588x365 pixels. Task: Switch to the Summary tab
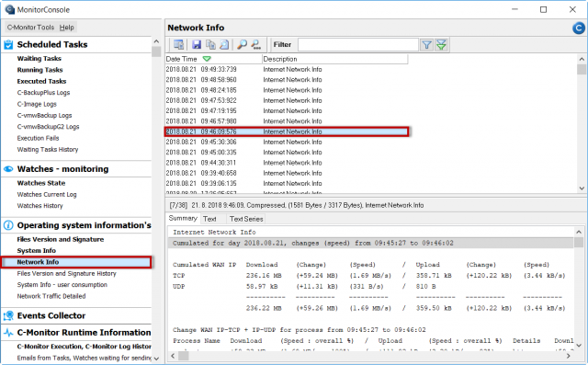tap(183, 218)
